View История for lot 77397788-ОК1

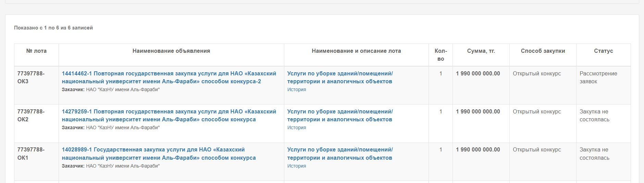pyautogui.click(x=296, y=166)
